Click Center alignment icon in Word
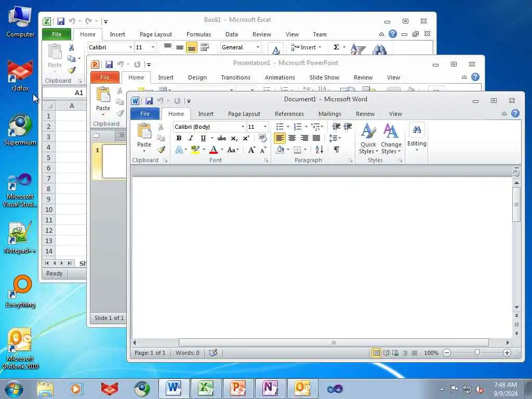Viewport: 532px width, 399px height. click(x=292, y=138)
